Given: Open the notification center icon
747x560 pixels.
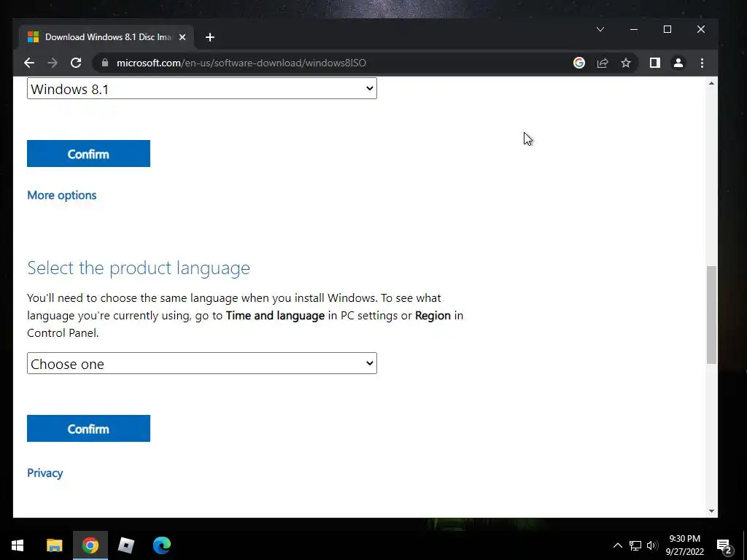Looking at the screenshot, I should point(724,546).
